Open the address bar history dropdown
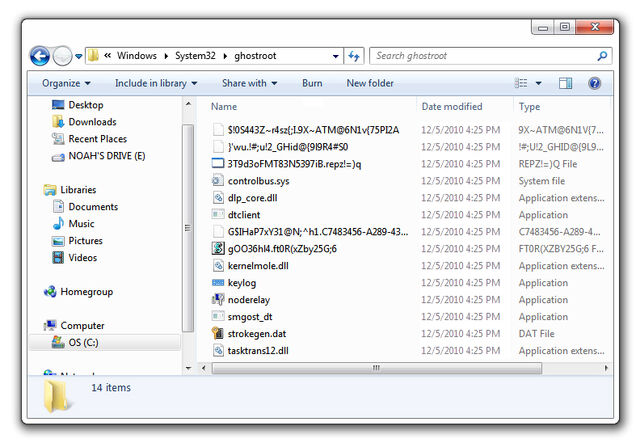640x443 pixels. pyautogui.click(x=336, y=56)
